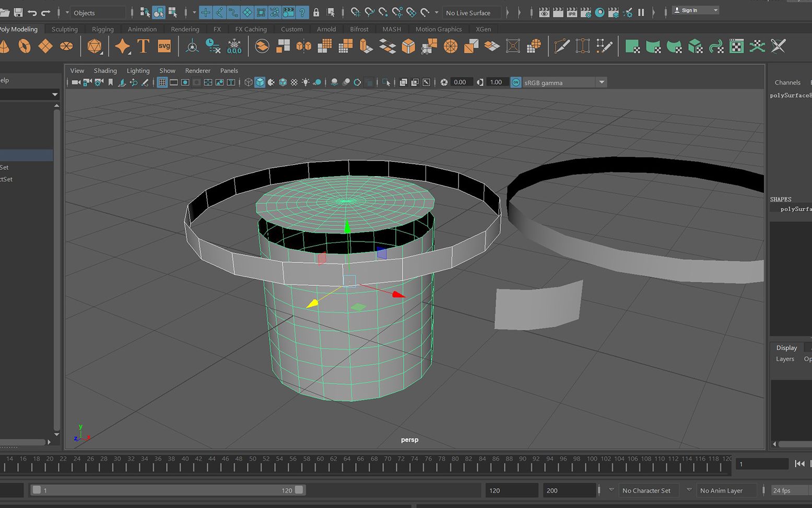812x508 pixels.
Task: Select the Freeze Transformations snowflake icon
Action: [x=234, y=47]
